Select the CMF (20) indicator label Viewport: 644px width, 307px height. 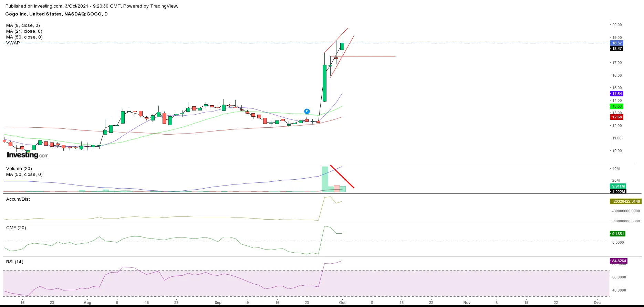point(16,228)
